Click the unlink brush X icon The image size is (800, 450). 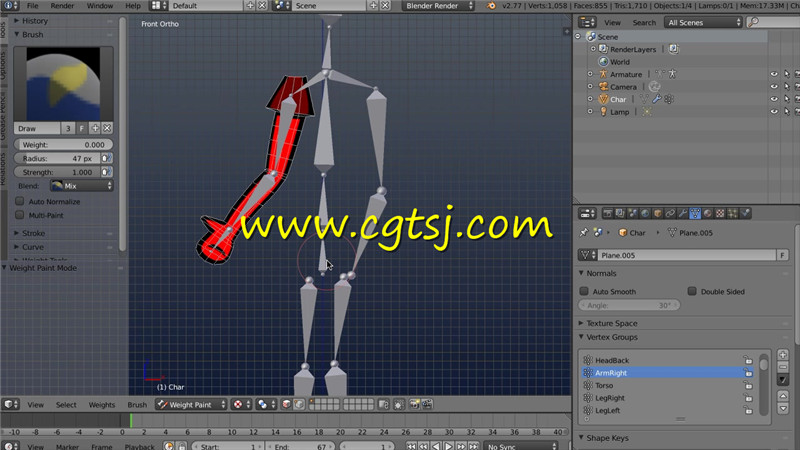pos(107,128)
